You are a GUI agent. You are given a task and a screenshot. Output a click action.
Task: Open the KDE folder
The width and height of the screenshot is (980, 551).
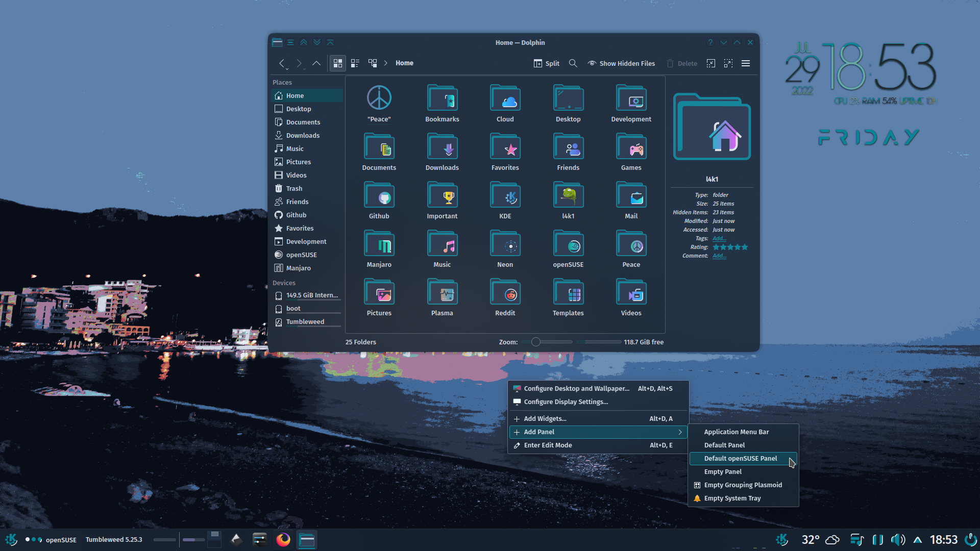[x=505, y=201]
